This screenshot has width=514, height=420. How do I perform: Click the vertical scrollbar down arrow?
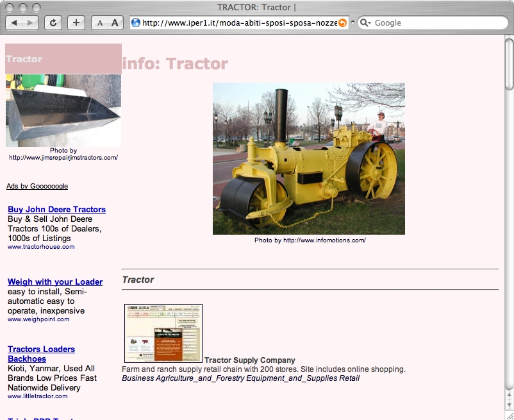point(509,406)
